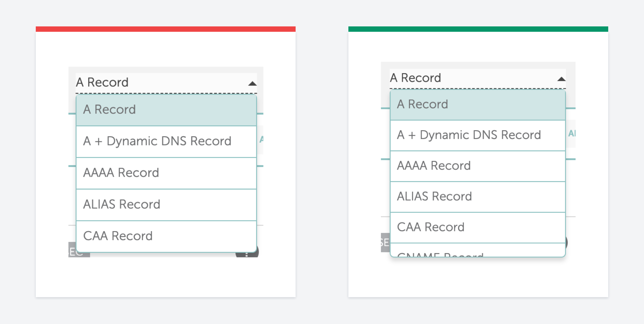
Task: Choose A + Dynamic DNS Record in red-topped panel
Action: pyautogui.click(x=166, y=142)
